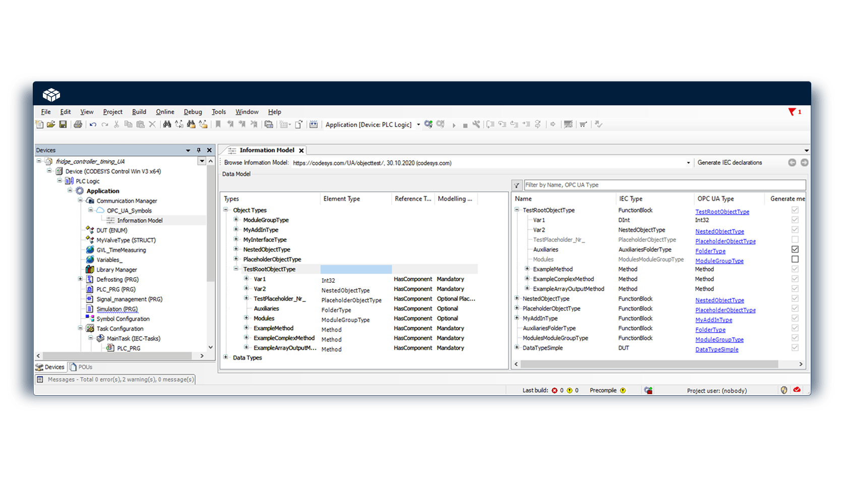Expand Data Types node
Viewport: 842px width, 504px height.
(x=226, y=357)
